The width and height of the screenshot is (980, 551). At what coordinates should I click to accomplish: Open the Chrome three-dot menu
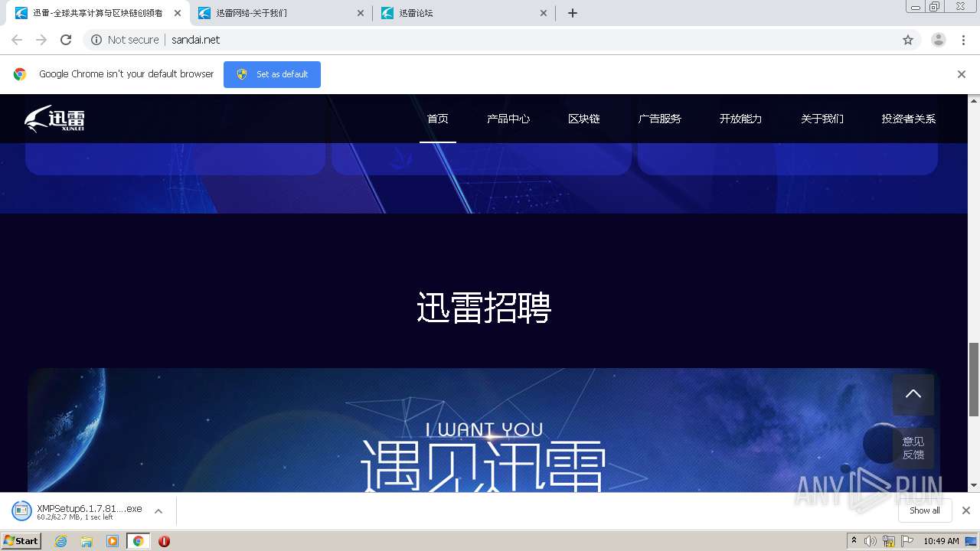coord(964,40)
